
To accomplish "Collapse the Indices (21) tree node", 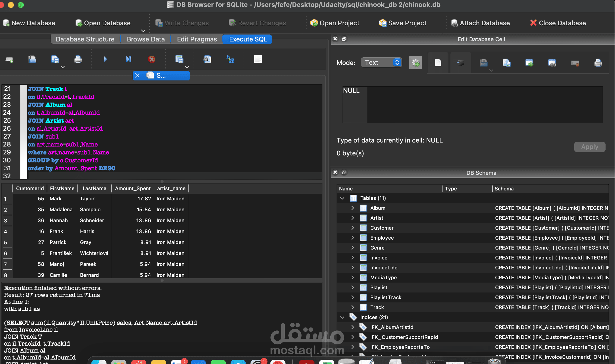I will (x=342, y=317).
